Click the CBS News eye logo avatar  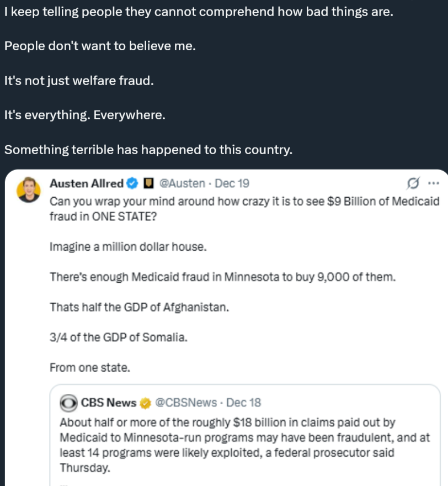tap(69, 403)
